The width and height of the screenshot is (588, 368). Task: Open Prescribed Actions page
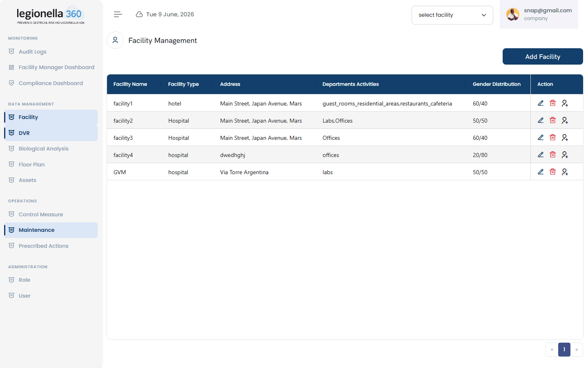coord(51,246)
